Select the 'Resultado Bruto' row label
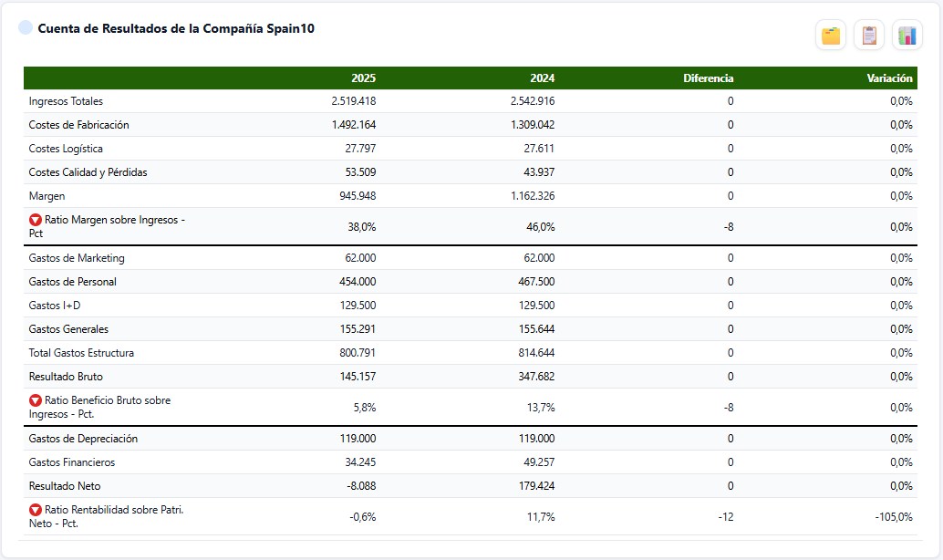Screen dimensions: 943x560 pos(66,377)
